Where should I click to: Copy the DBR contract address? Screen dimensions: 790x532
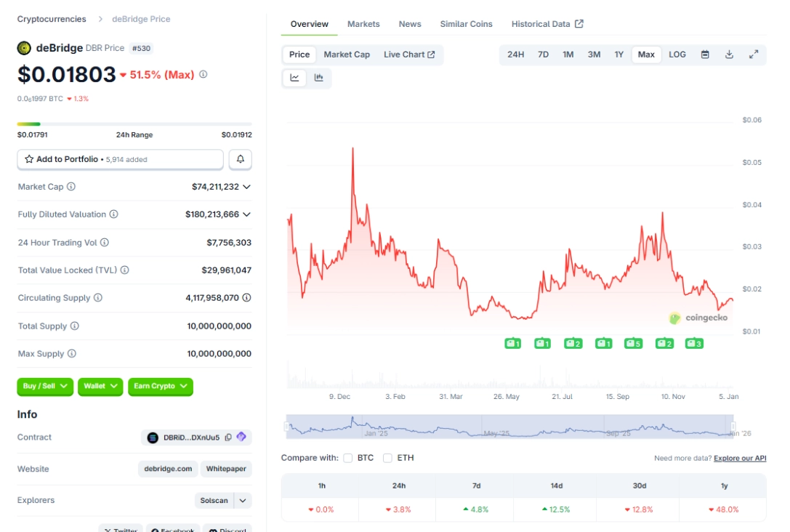(x=228, y=438)
